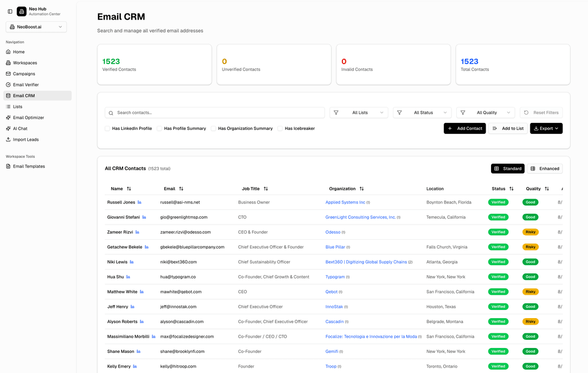Open Email Verifier from the sidebar
The height and width of the screenshot is (373, 588).
[x=26, y=84]
